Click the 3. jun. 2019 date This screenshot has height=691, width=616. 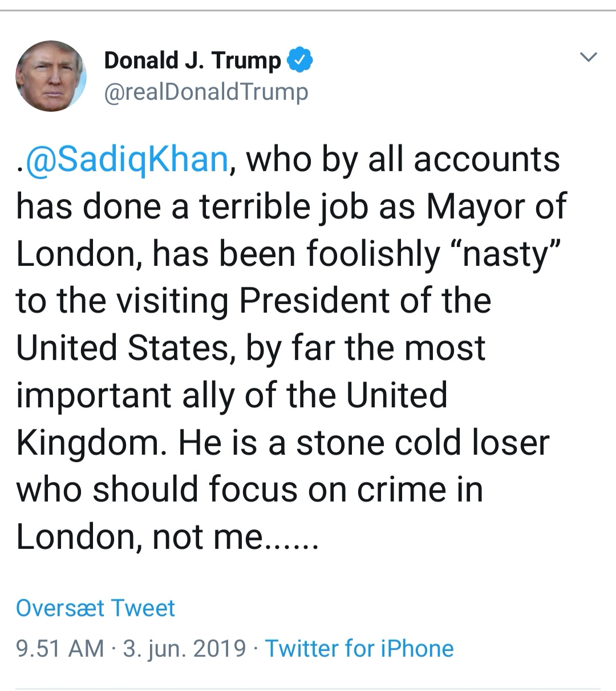pos(184,649)
